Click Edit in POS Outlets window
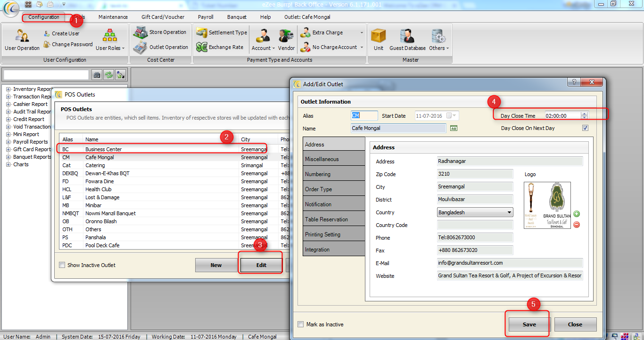Image resolution: width=644 pixels, height=340 pixels. pyautogui.click(x=261, y=265)
